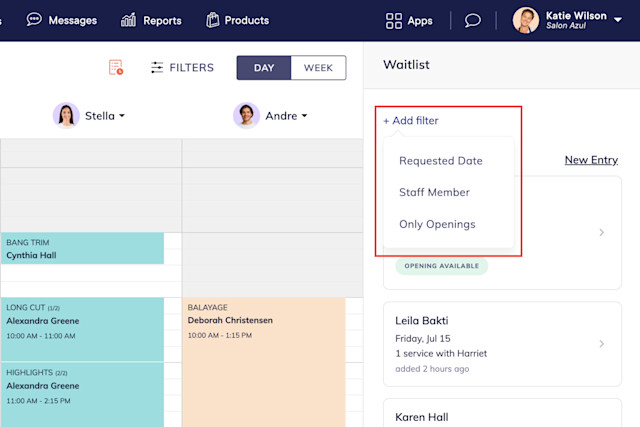Open Cynthia Hall Bang Trim appointment
The width and height of the screenshot is (640, 427).
(x=82, y=249)
